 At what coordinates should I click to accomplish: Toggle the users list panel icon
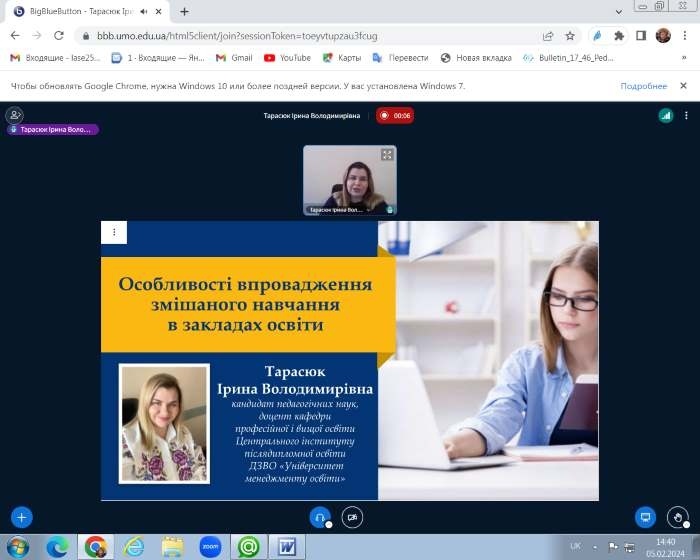(14, 115)
